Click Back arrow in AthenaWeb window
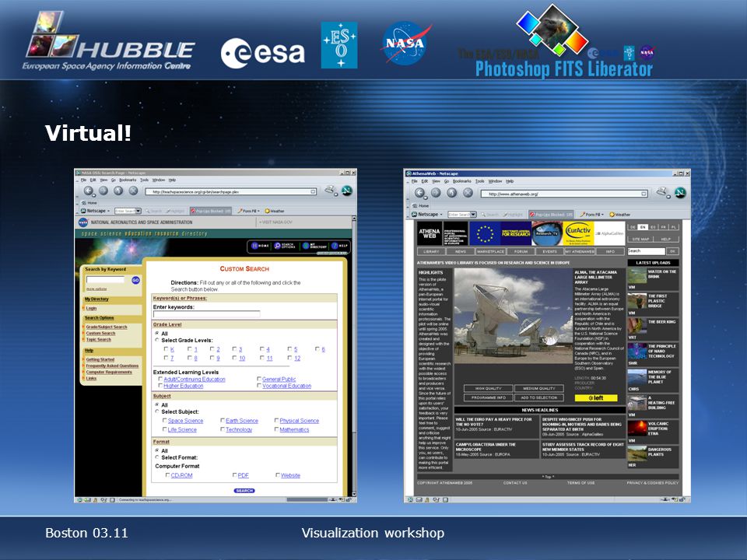 click(419, 193)
